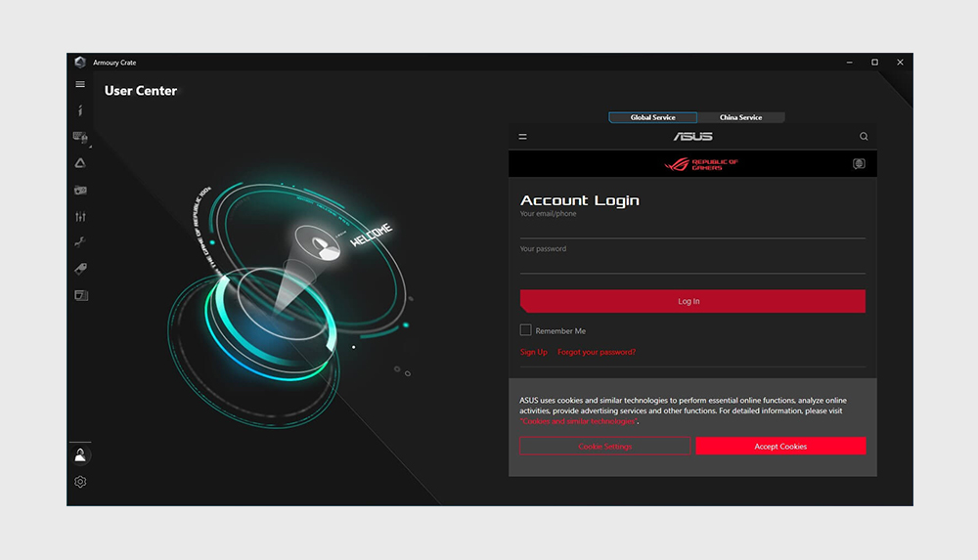Focus the password input field
This screenshot has height=560, width=978.
click(692, 264)
